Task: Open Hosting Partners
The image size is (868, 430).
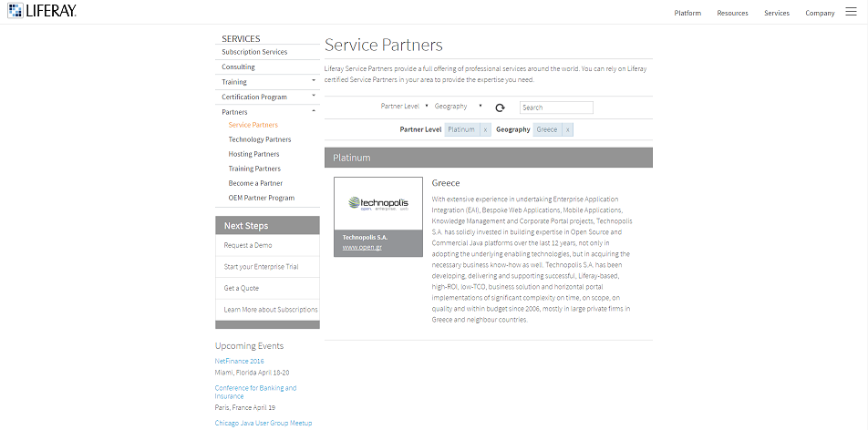Action: pyautogui.click(x=253, y=154)
